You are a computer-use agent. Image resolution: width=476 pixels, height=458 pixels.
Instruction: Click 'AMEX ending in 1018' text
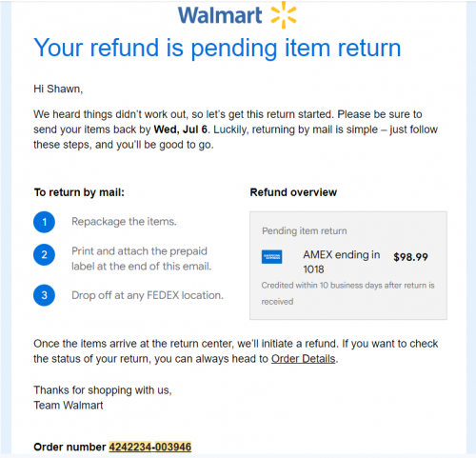342,262
